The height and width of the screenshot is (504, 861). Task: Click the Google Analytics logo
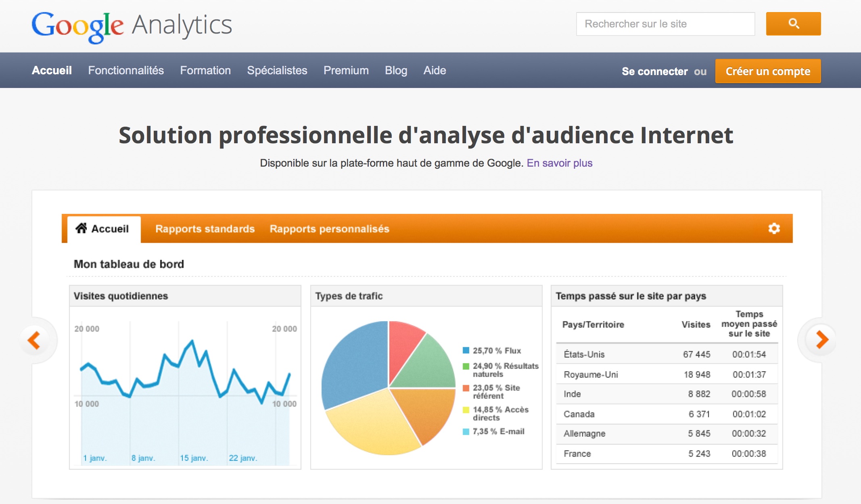(132, 26)
